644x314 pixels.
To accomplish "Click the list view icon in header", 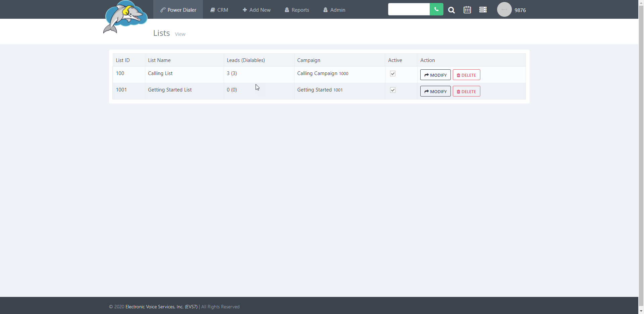I will coord(483,10).
